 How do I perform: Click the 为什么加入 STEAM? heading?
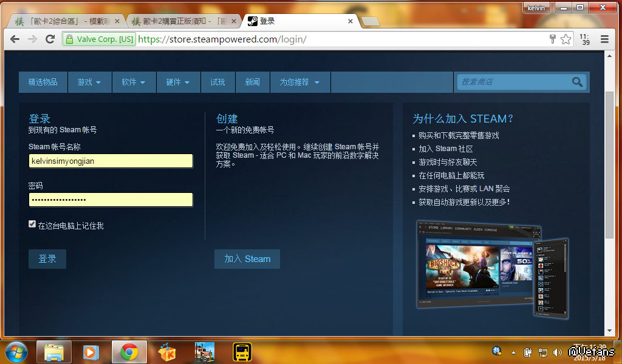[x=462, y=119]
